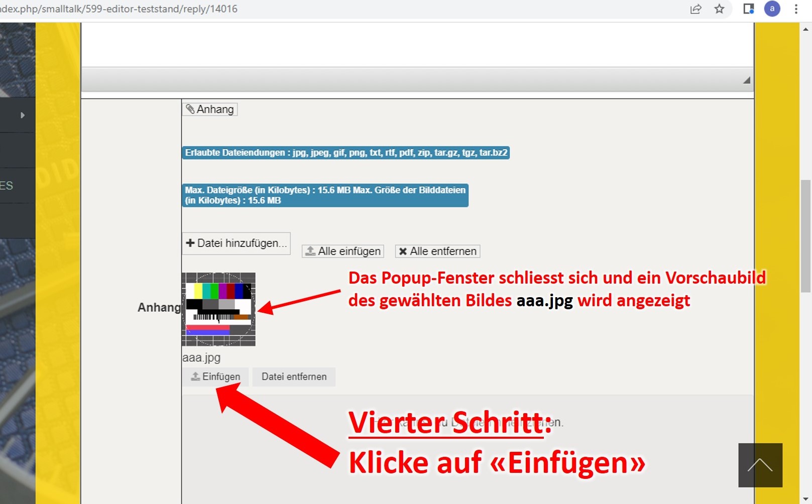Viewport: 812px width, 504px height.
Task: Open the browser side panel
Action: point(749,9)
